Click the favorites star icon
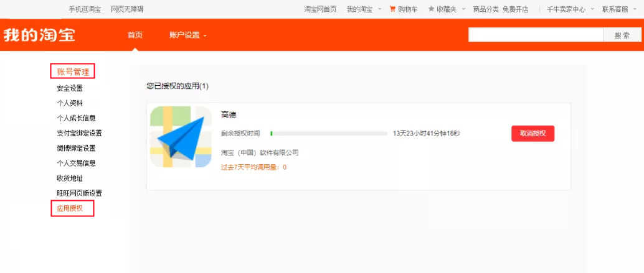The width and height of the screenshot is (644, 273). (431, 9)
